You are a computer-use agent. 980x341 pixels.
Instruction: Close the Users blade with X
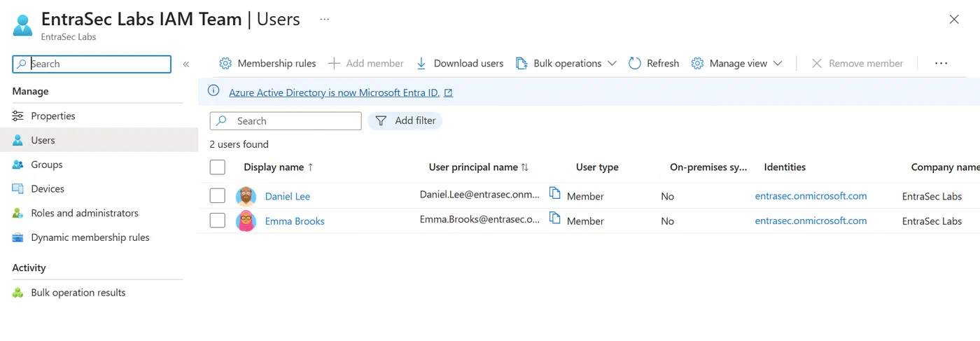(x=954, y=20)
